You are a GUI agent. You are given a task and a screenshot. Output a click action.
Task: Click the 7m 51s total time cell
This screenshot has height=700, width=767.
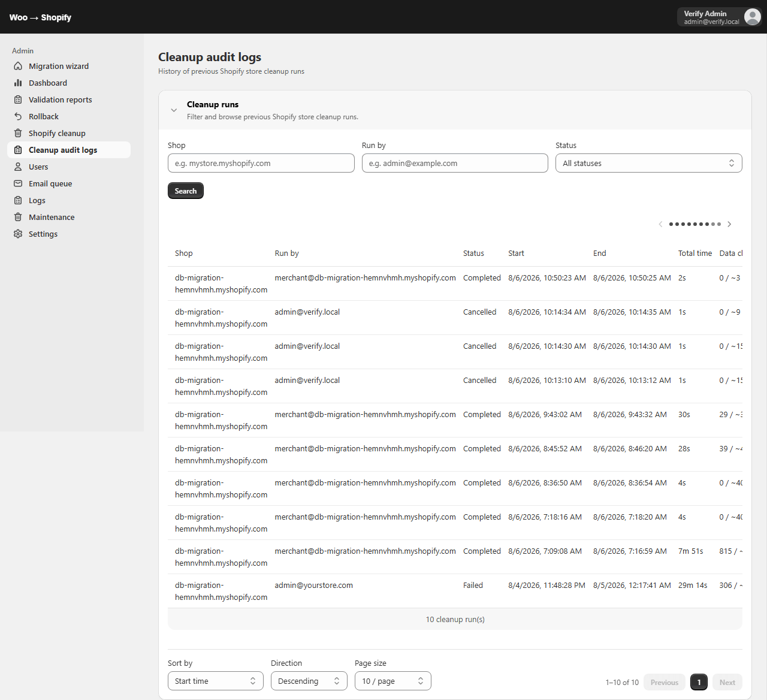point(691,551)
